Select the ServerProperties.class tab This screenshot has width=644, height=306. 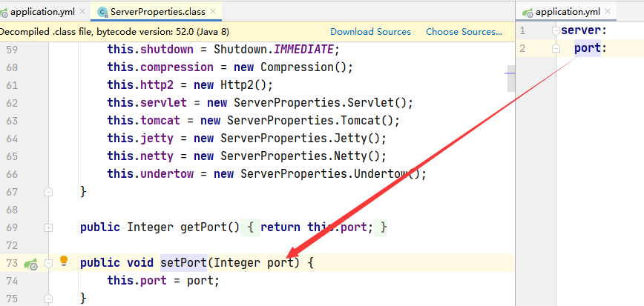158,12
